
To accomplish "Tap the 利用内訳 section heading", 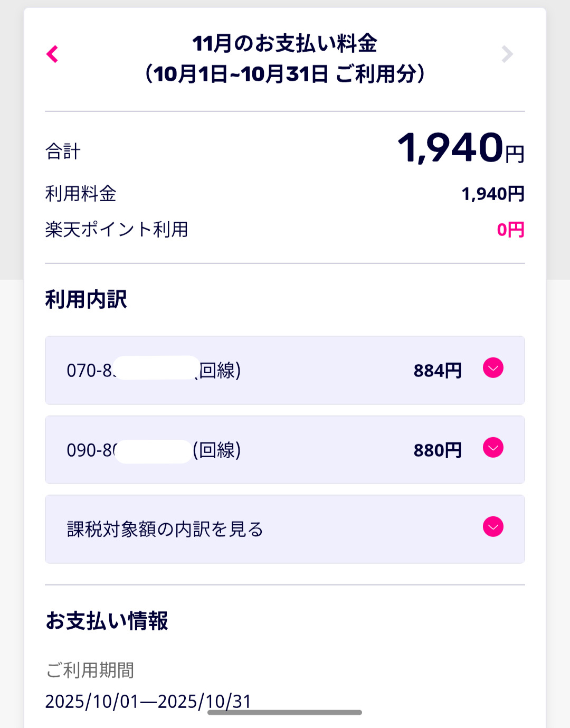I will pyautogui.click(x=86, y=299).
